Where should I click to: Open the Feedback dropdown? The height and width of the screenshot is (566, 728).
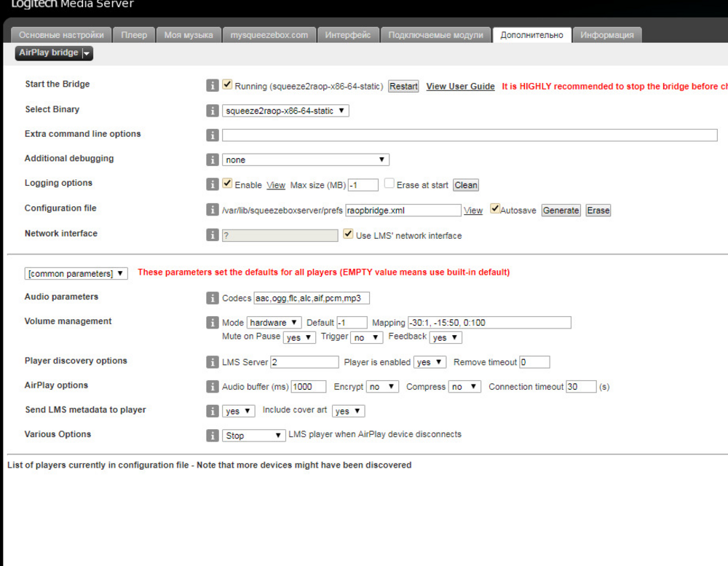(446, 337)
